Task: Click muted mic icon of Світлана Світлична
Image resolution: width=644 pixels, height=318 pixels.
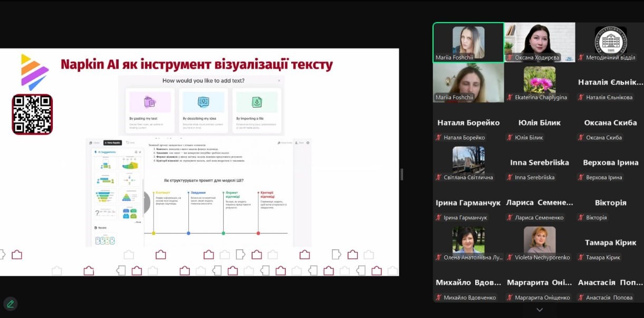Action: click(x=438, y=178)
